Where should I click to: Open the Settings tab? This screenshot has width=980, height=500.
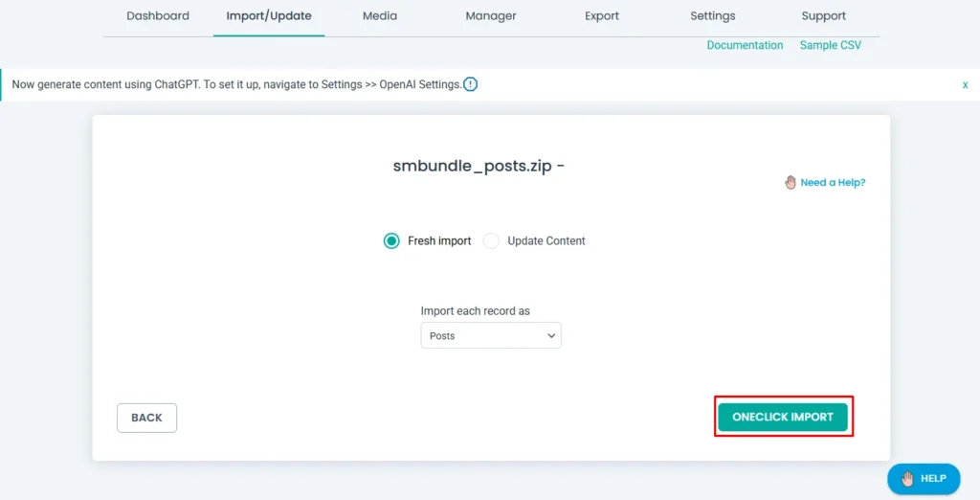[713, 16]
